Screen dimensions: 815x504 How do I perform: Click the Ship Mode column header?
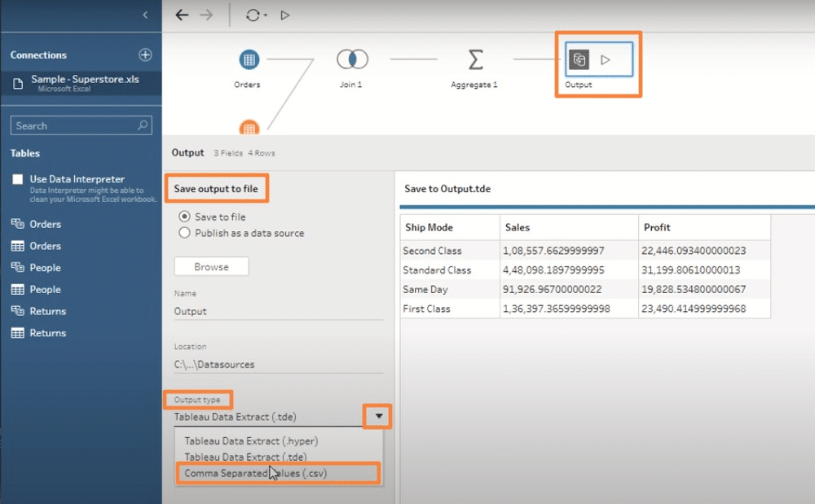coord(450,227)
